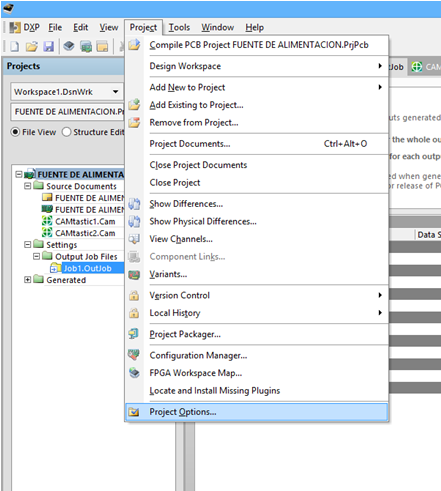Image resolution: width=441 pixels, height=491 pixels.
Task: Open the Version Control submenu
Action: tap(257, 295)
